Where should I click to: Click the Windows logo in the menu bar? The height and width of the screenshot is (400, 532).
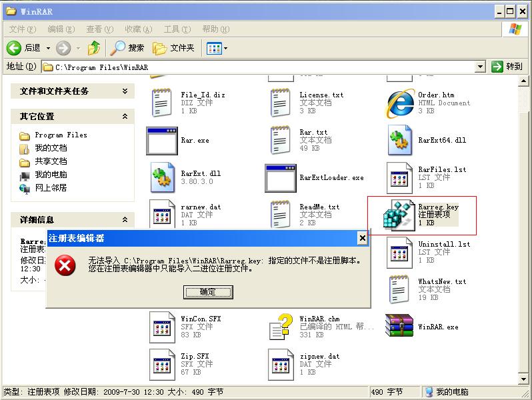[x=515, y=29]
